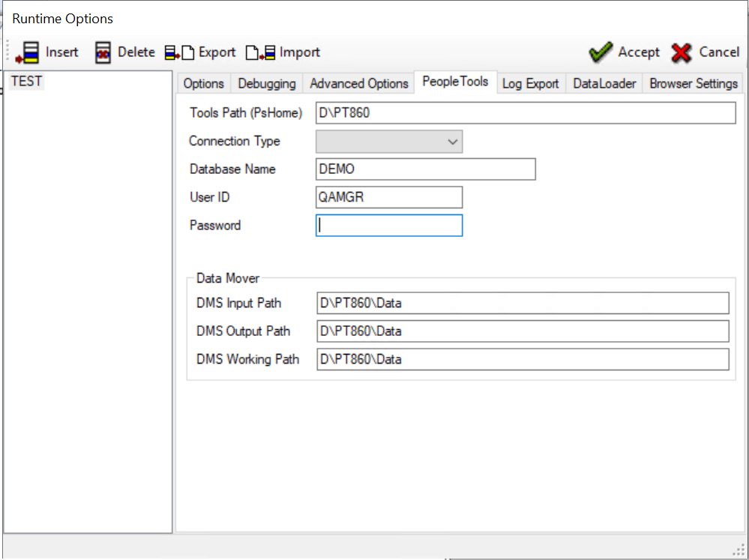Open the DataLoader tab
749x560 pixels.
coord(604,83)
